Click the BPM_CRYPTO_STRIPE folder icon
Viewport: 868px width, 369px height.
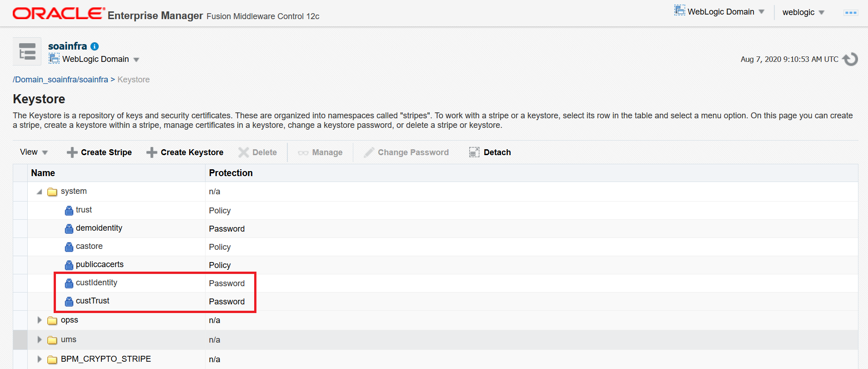coord(52,360)
